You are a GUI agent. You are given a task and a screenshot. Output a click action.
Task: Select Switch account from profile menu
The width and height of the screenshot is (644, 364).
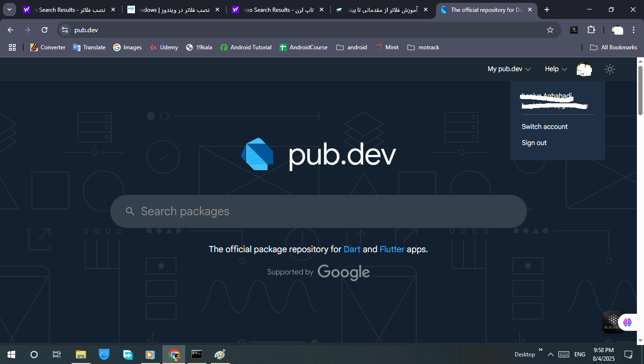[545, 127]
